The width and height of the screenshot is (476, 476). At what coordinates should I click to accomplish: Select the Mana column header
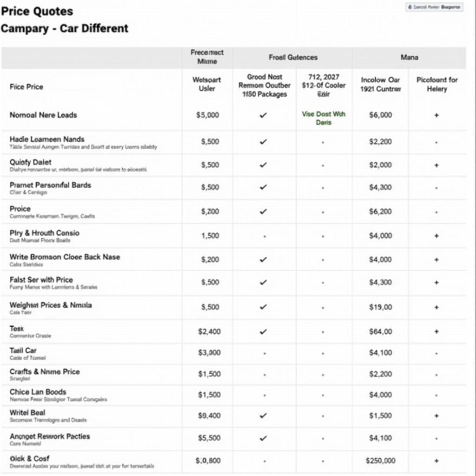click(409, 58)
